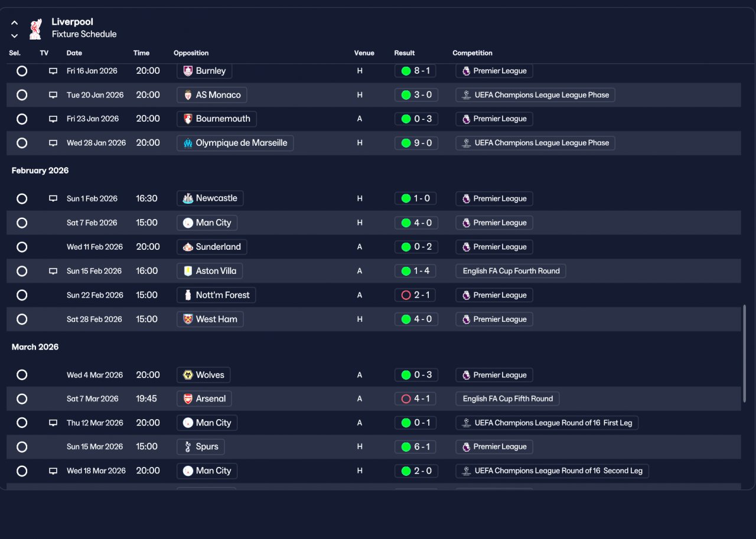Click the Spurs club badge
This screenshot has width=756, height=539.
[x=188, y=447]
